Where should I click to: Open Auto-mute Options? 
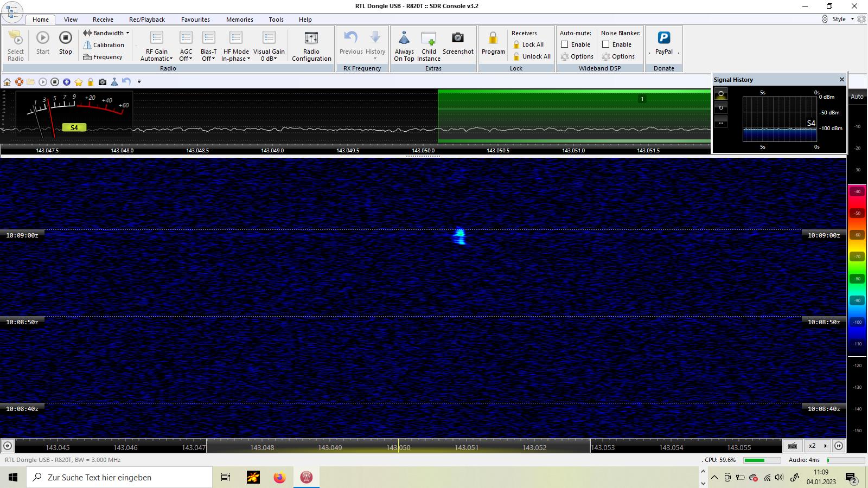tap(577, 56)
